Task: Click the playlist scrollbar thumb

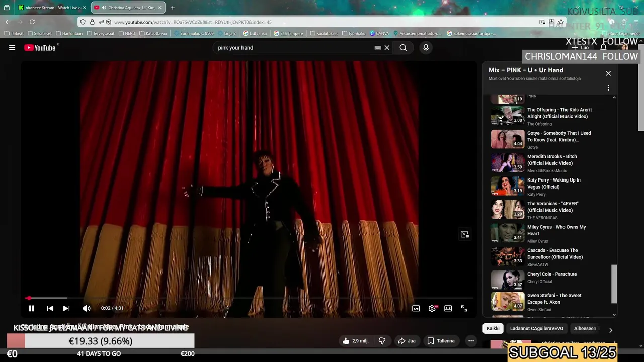Action: click(614, 284)
